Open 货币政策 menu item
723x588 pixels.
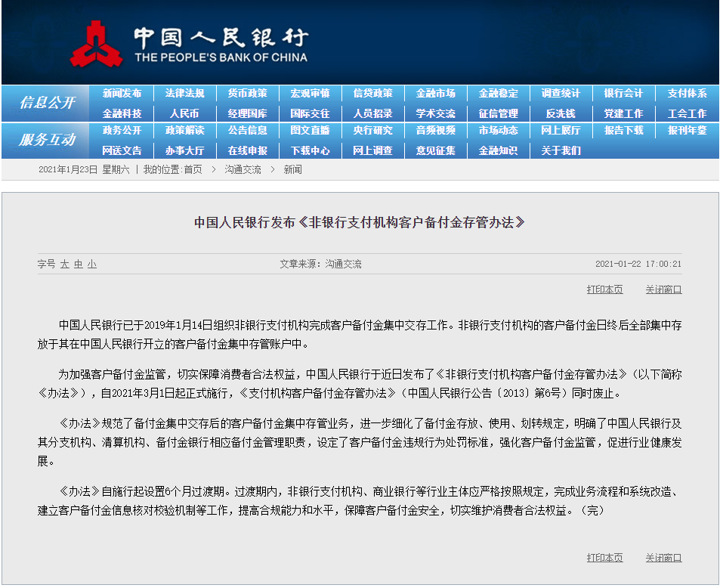click(248, 93)
